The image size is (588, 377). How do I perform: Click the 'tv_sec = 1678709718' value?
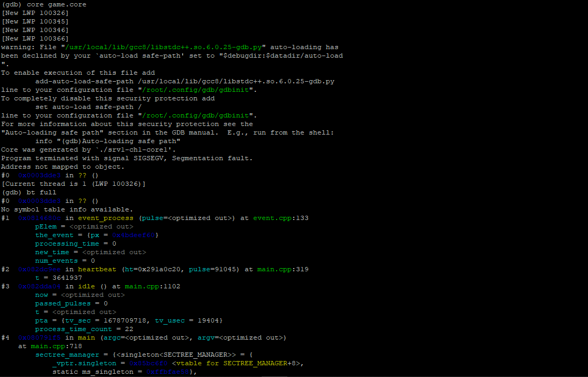pyautogui.click(x=106, y=321)
